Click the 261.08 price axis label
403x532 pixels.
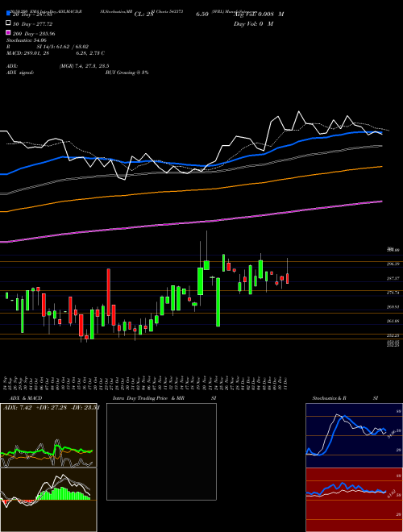pyautogui.click(x=393, y=321)
